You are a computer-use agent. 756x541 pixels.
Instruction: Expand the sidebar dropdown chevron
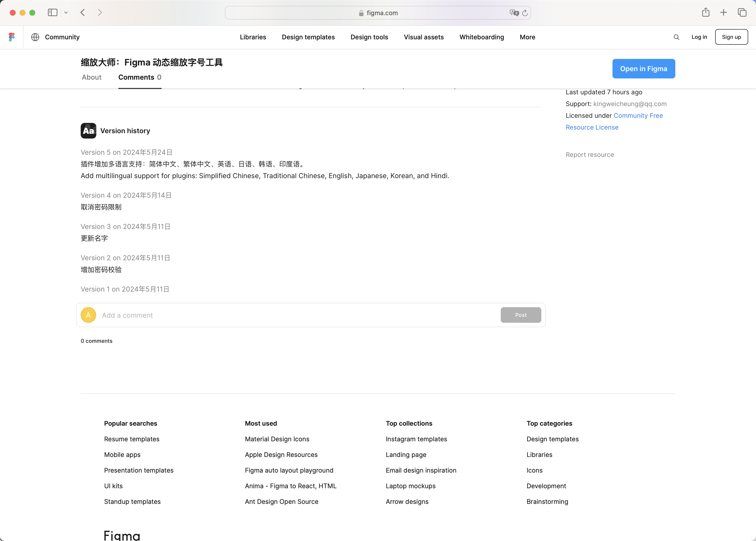point(66,13)
